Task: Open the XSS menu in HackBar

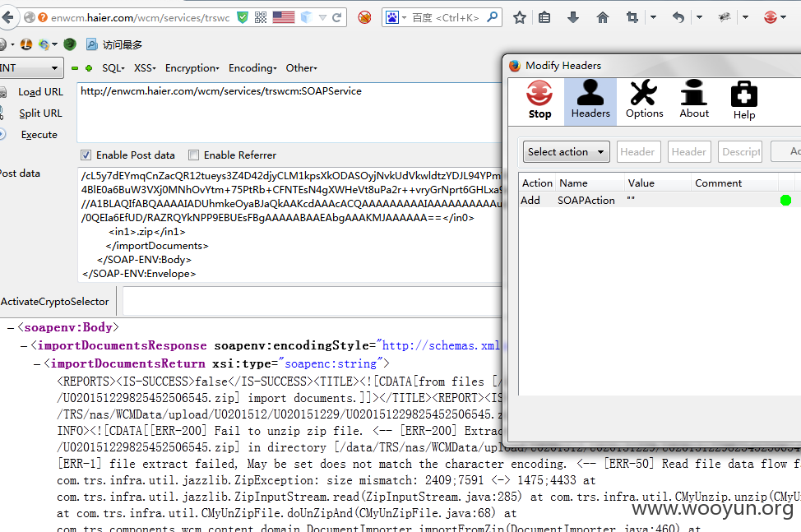Action: (145, 68)
